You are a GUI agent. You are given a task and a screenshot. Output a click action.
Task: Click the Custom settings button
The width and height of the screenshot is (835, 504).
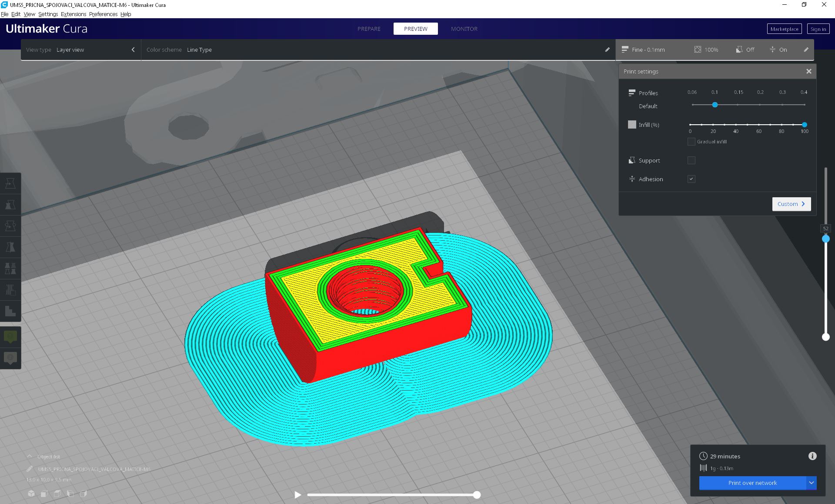point(791,204)
